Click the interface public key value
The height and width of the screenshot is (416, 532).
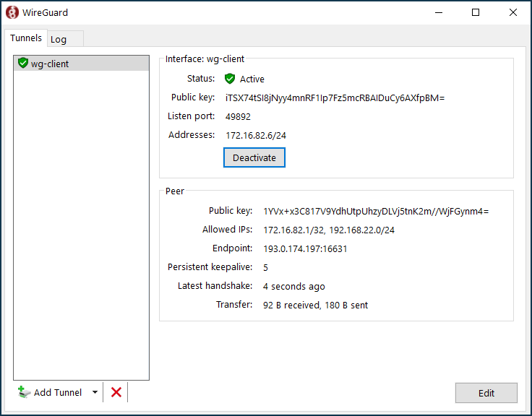(x=335, y=97)
